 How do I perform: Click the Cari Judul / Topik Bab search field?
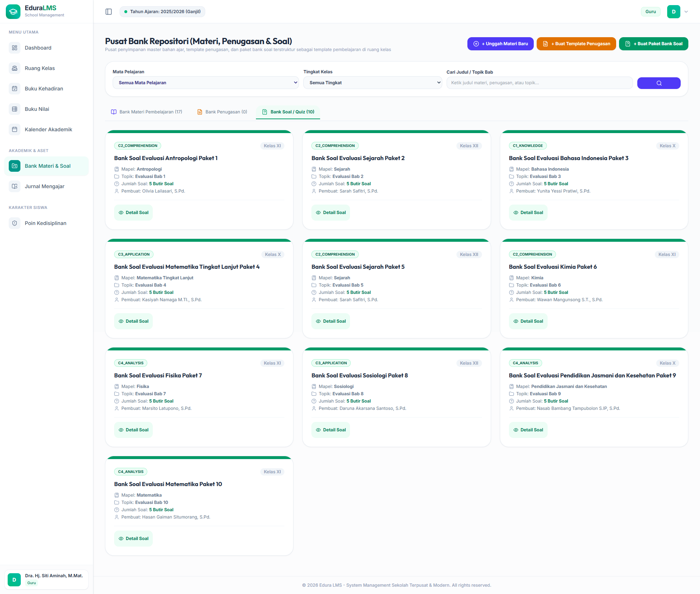coord(540,83)
